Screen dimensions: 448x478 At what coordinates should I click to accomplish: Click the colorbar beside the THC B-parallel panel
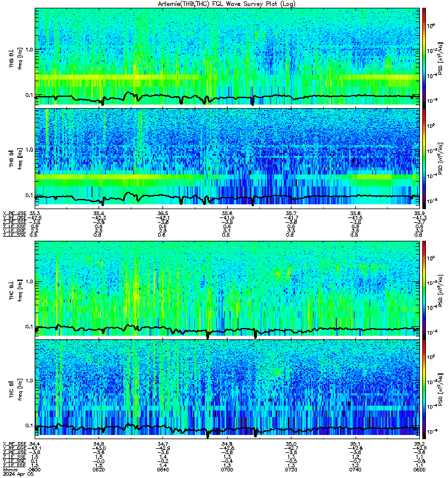424,390
